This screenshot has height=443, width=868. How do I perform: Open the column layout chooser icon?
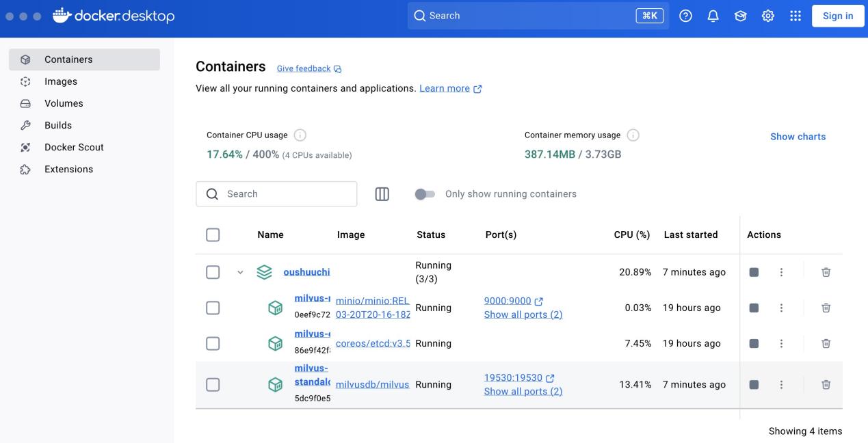(382, 194)
